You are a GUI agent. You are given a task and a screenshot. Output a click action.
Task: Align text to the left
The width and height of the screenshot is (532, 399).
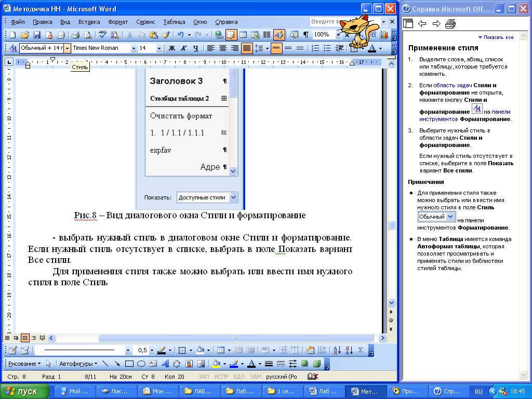(211, 48)
